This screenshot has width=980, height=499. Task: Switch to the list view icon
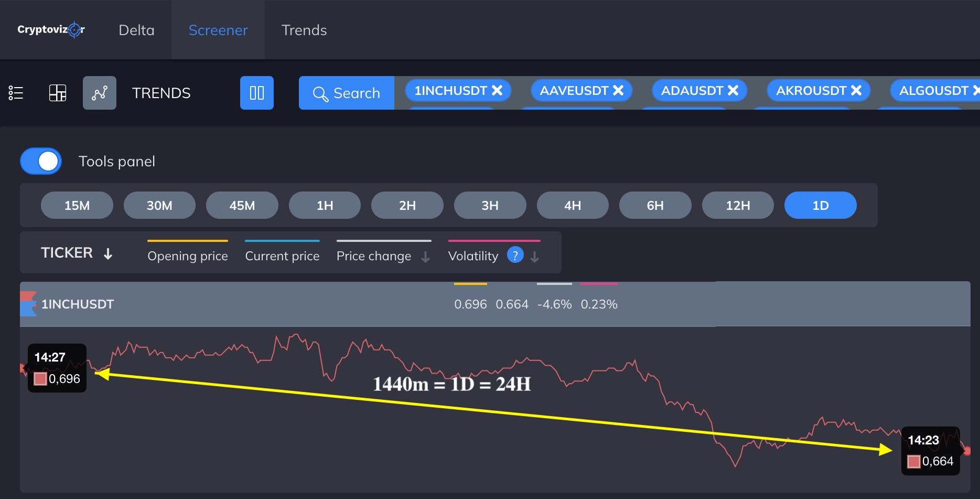click(16, 93)
